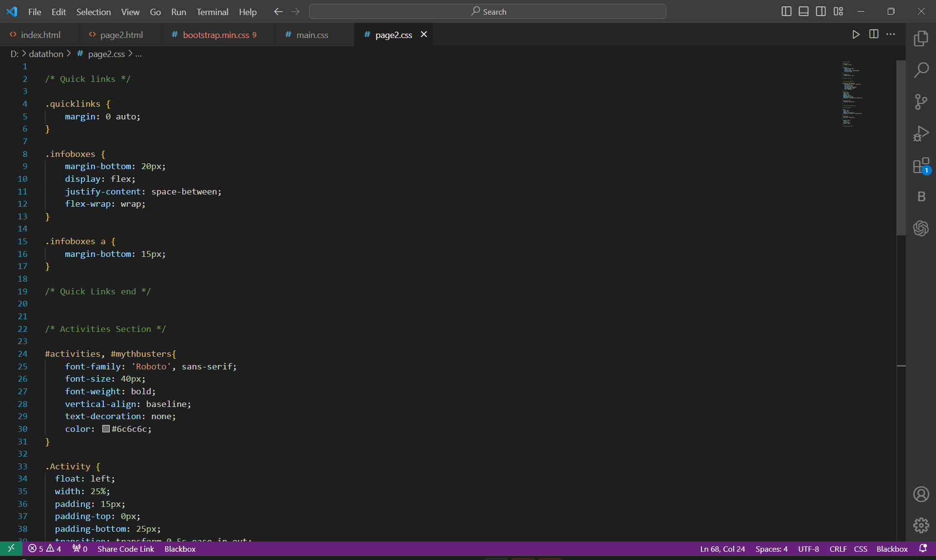Toggle the primary side bar layout
This screenshot has width=936, height=560.
(786, 11)
